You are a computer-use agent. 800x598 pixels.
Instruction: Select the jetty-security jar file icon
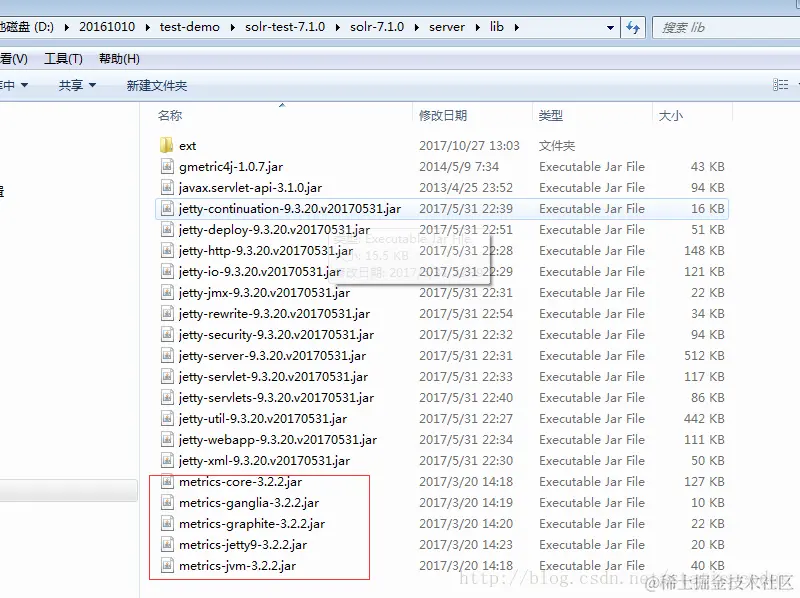pos(167,334)
